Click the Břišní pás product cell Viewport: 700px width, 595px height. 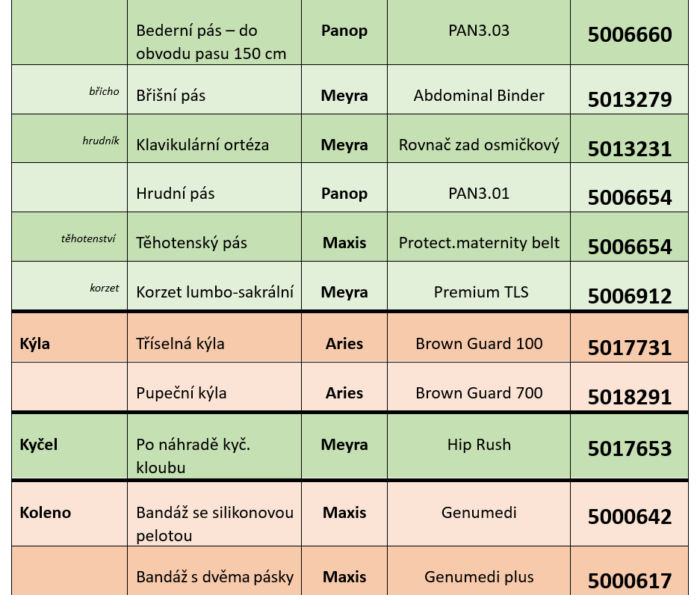click(x=214, y=90)
